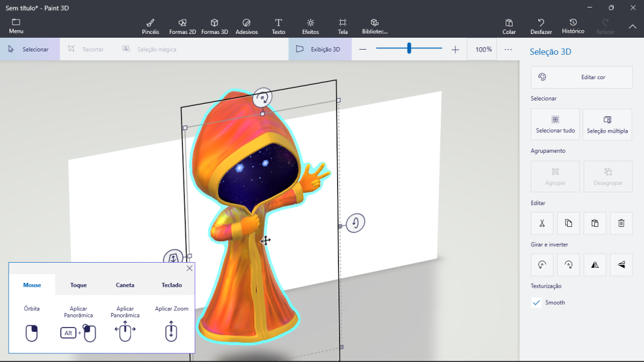Select the Adesivos (Stickers) tool

(247, 25)
